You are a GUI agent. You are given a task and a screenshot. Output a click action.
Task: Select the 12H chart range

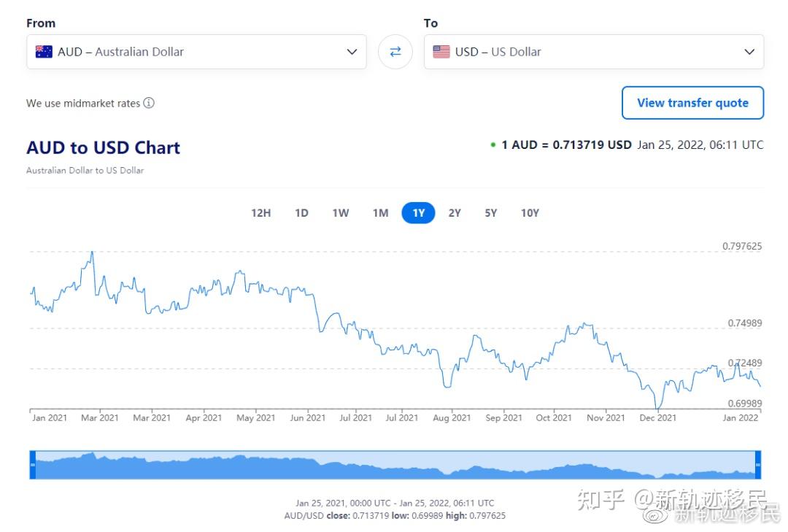point(260,213)
